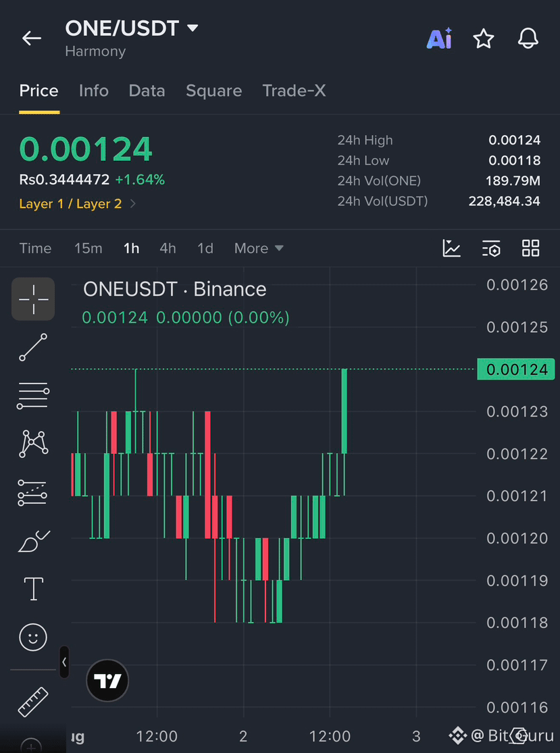Screen dimensions: 560x753
Task: Click the 0.00118 price axis label
Action: coord(517,623)
